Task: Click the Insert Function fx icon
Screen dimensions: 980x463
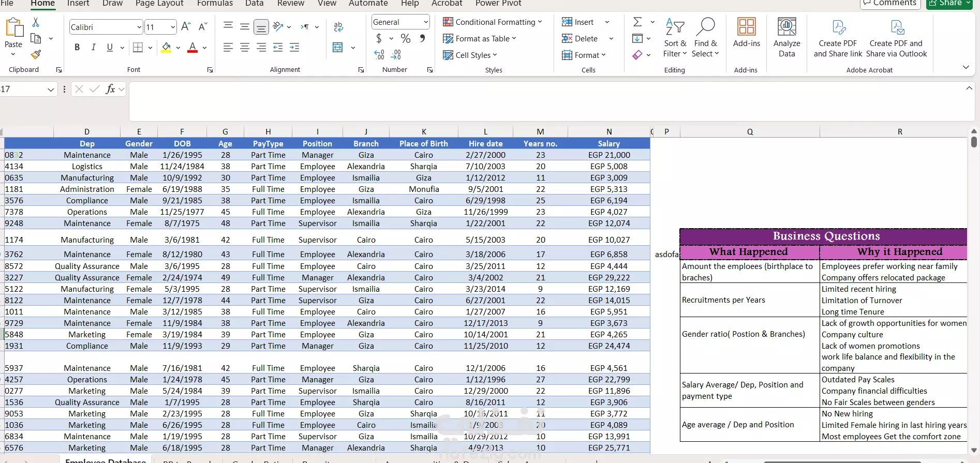Action: [x=110, y=89]
